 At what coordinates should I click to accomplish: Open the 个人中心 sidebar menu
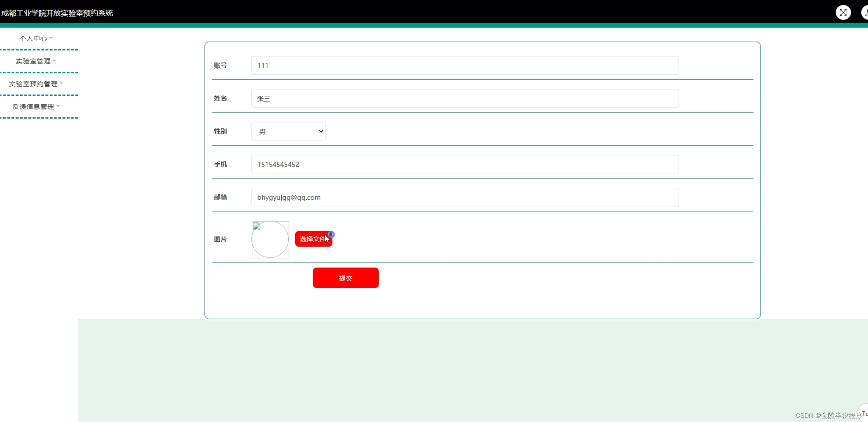pos(33,38)
